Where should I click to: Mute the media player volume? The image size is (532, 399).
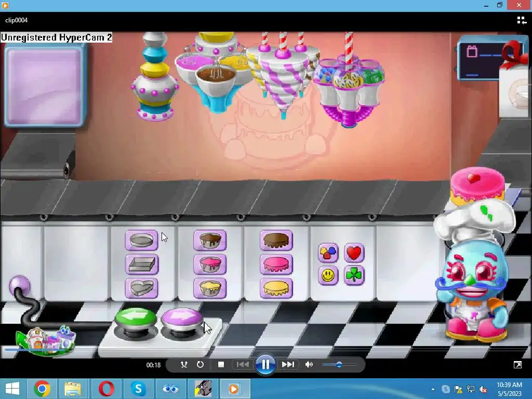(309, 364)
